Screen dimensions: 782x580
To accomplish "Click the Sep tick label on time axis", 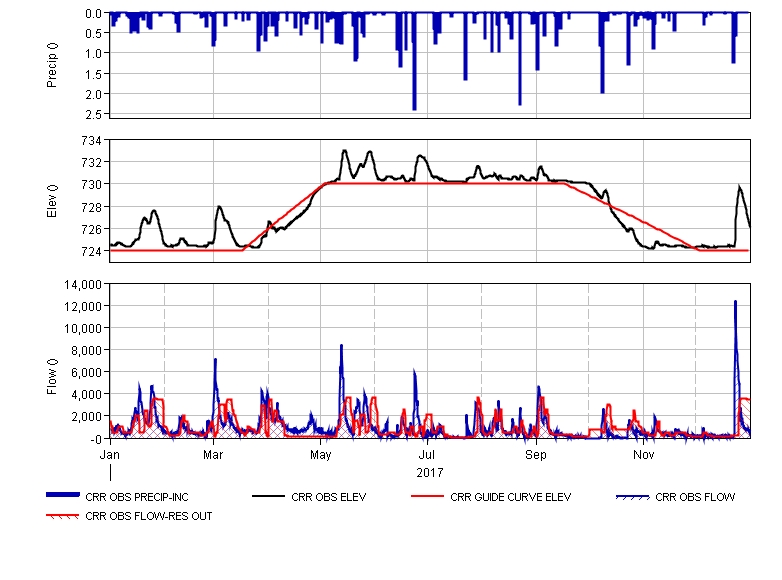I will point(537,455).
